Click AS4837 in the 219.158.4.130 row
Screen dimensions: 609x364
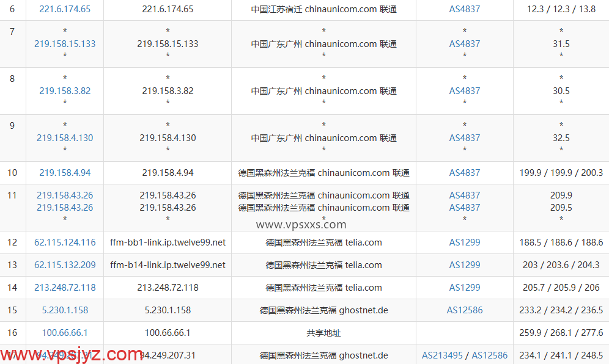[x=465, y=138]
